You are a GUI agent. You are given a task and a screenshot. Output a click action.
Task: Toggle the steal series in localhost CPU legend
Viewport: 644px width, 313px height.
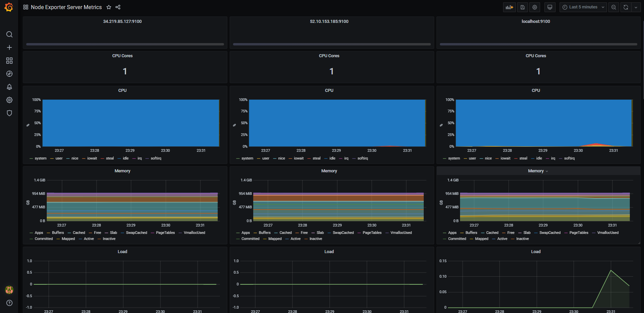pos(523,158)
